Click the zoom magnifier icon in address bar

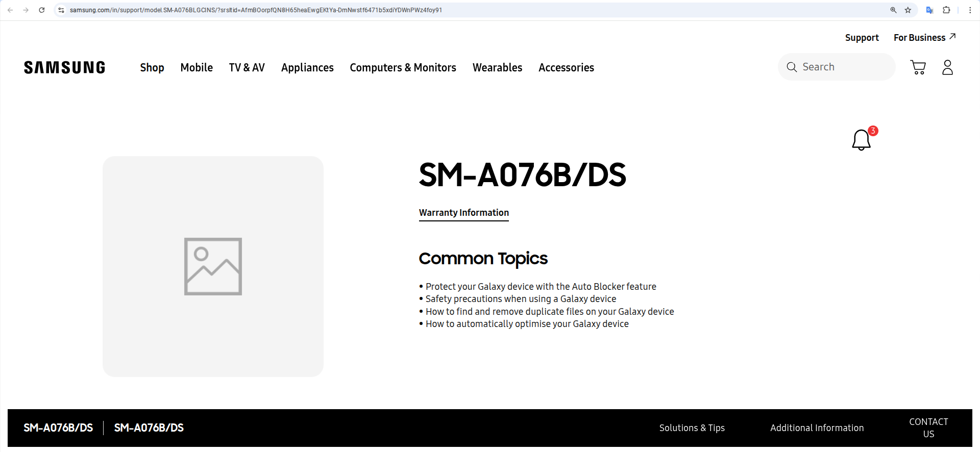pyautogui.click(x=893, y=10)
